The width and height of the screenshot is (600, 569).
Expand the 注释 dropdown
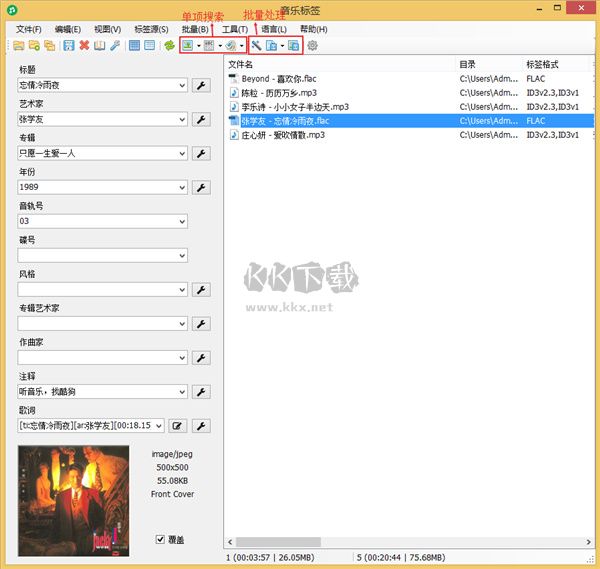point(182,392)
